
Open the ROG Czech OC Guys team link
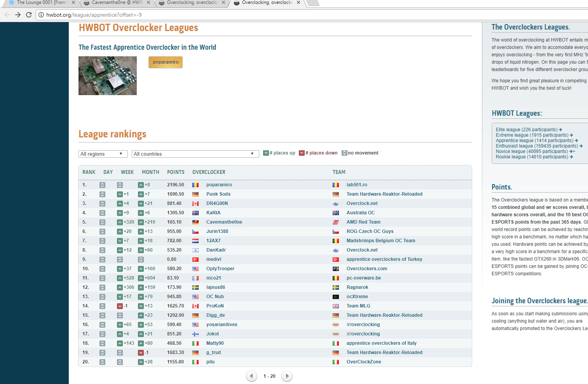coord(370,231)
